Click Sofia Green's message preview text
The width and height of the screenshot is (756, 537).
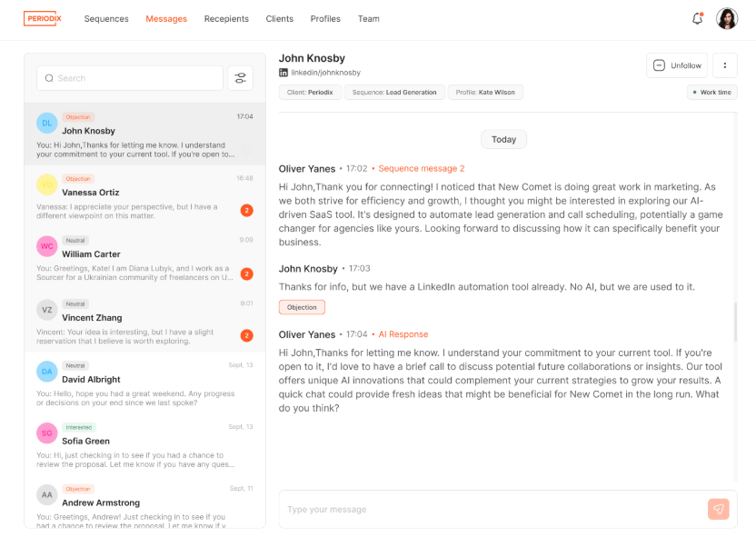point(135,460)
